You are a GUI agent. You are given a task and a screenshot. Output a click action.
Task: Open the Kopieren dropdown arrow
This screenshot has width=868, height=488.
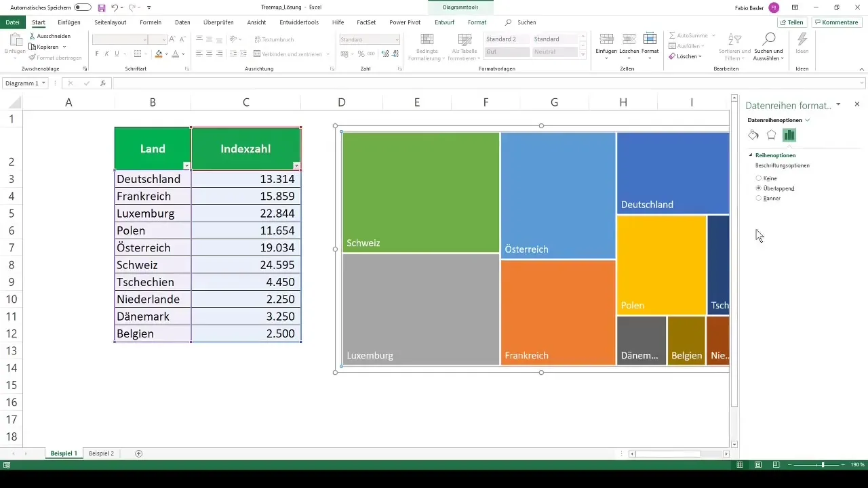pos(64,47)
